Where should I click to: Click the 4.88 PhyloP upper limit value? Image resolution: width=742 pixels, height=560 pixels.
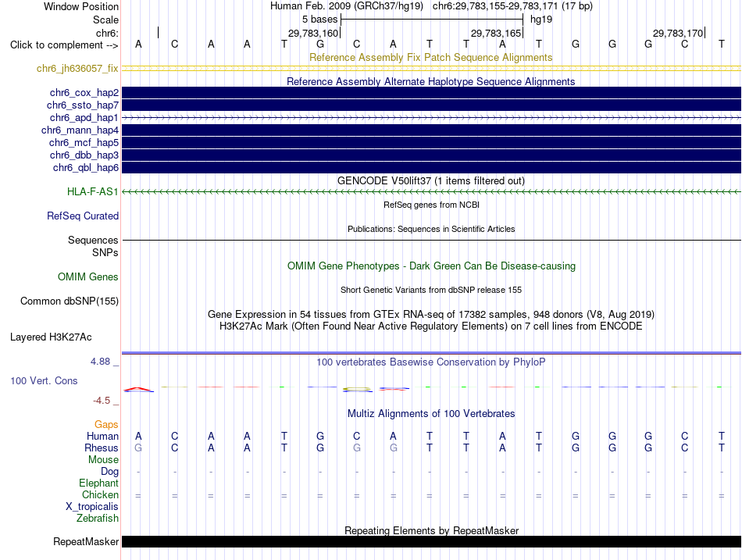click(x=100, y=362)
